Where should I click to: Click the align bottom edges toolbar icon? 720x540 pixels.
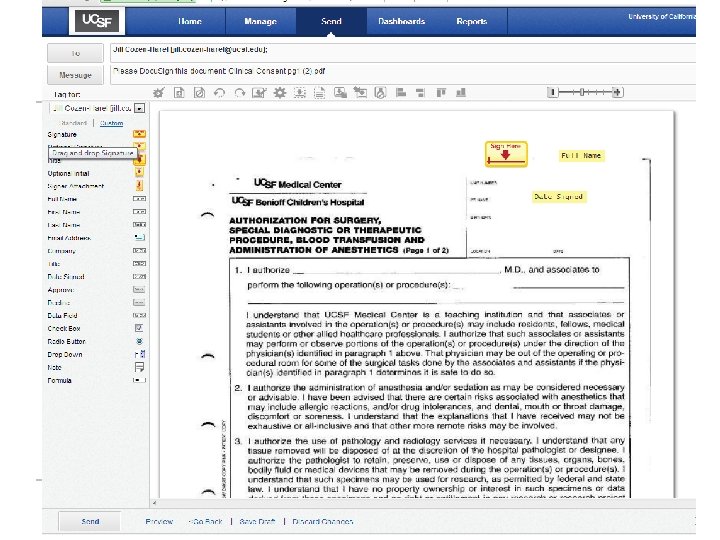[x=461, y=93]
